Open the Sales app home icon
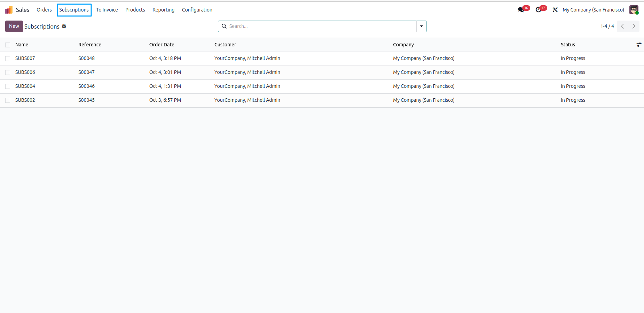 (x=9, y=10)
